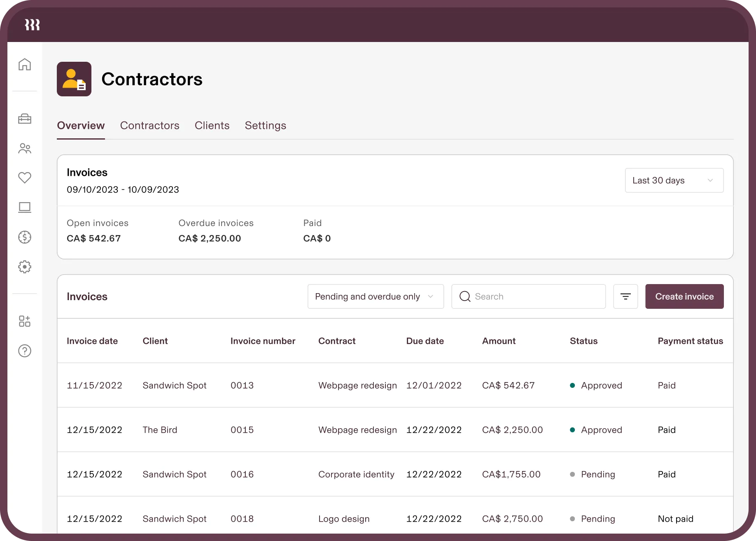
Task: Switch to the Contractors tab
Action: point(150,126)
